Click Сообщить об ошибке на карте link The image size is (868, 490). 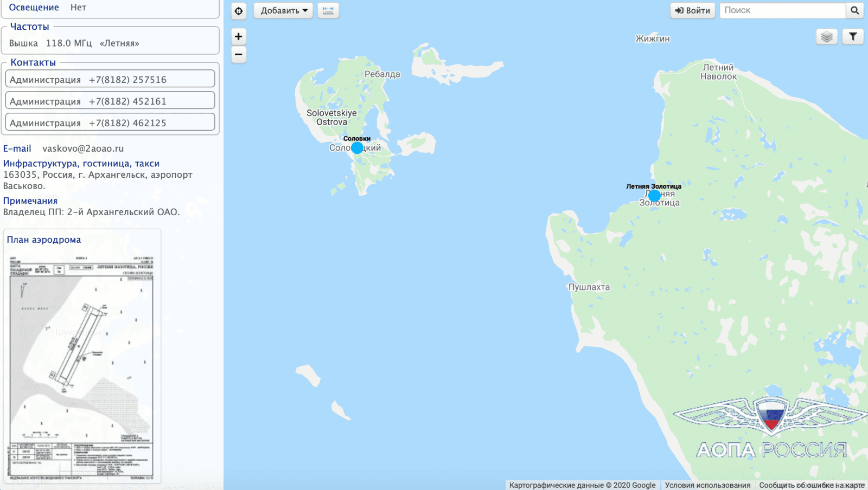click(812, 485)
